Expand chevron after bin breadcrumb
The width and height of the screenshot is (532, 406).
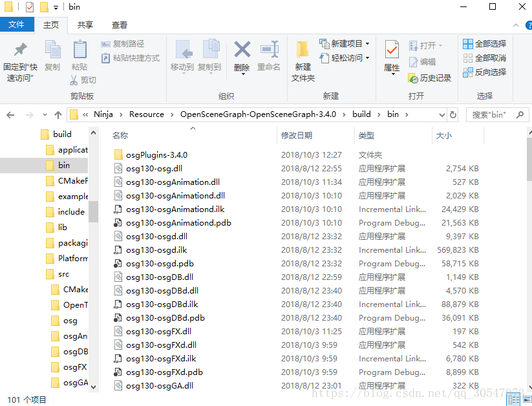[407, 114]
